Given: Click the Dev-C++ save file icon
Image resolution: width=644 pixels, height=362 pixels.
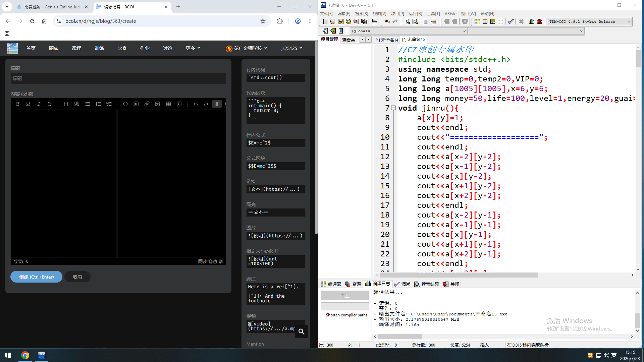Looking at the screenshot, I should point(340,21).
